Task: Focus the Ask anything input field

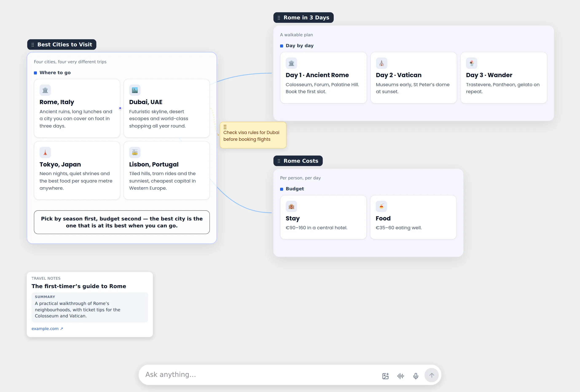Action: pyautogui.click(x=260, y=375)
